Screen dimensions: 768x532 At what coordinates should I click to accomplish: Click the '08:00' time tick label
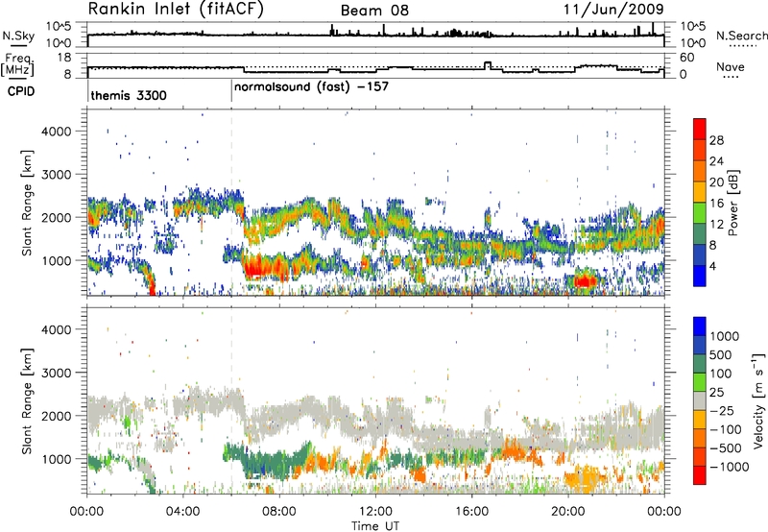279,512
